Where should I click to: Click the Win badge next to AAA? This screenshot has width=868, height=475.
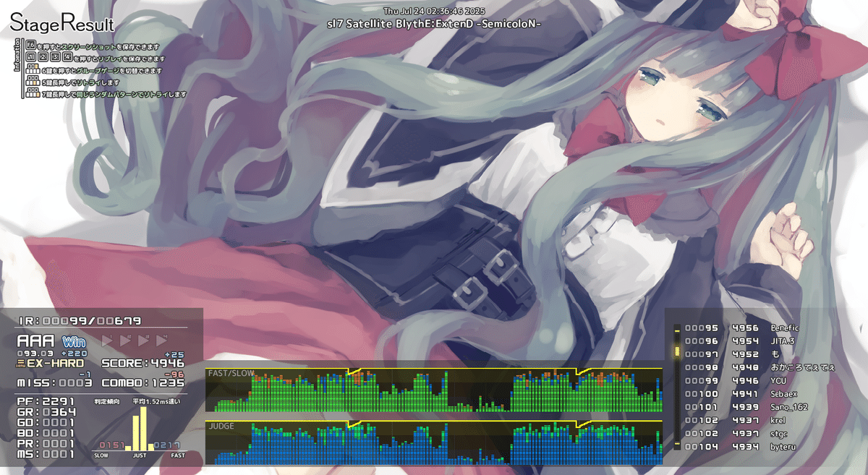click(75, 341)
